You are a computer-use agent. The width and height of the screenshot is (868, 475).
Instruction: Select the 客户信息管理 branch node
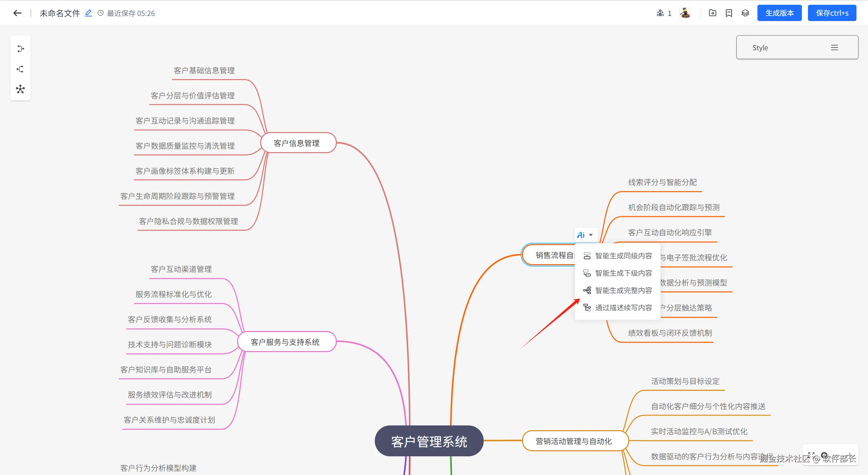[297, 143]
